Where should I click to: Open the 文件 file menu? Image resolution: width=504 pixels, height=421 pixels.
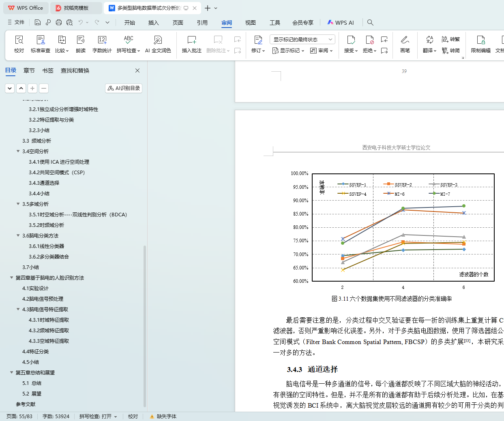click(x=16, y=22)
